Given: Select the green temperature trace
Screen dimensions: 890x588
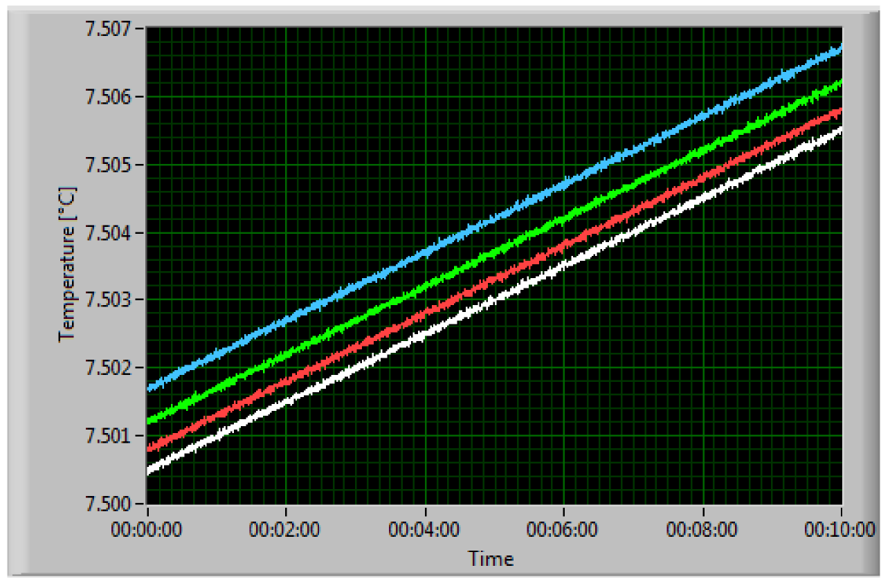Looking at the screenshot, I should point(494,250).
